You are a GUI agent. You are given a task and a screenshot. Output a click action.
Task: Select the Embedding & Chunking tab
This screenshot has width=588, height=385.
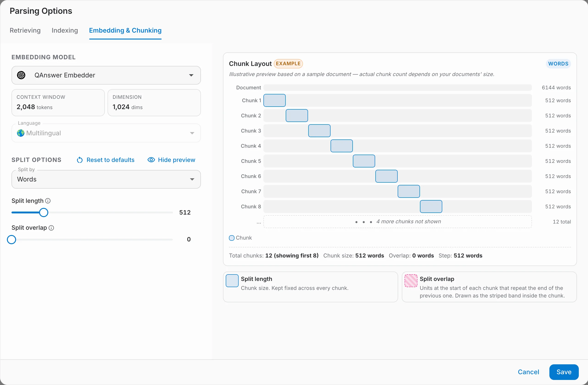(x=125, y=30)
